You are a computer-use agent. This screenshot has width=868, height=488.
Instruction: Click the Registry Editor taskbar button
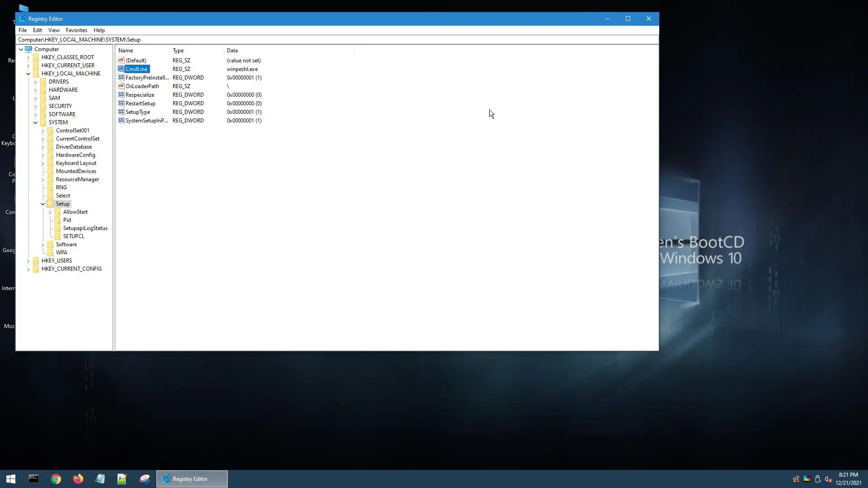[x=192, y=479]
